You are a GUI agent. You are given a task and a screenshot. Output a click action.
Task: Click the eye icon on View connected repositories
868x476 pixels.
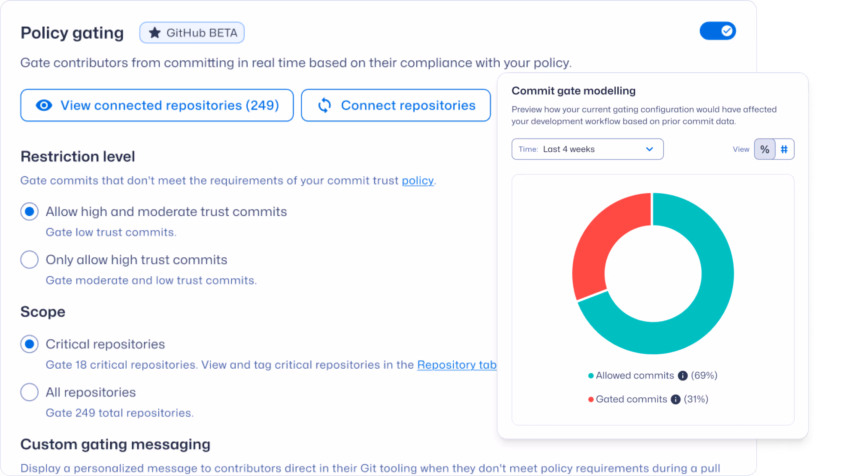tap(44, 105)
